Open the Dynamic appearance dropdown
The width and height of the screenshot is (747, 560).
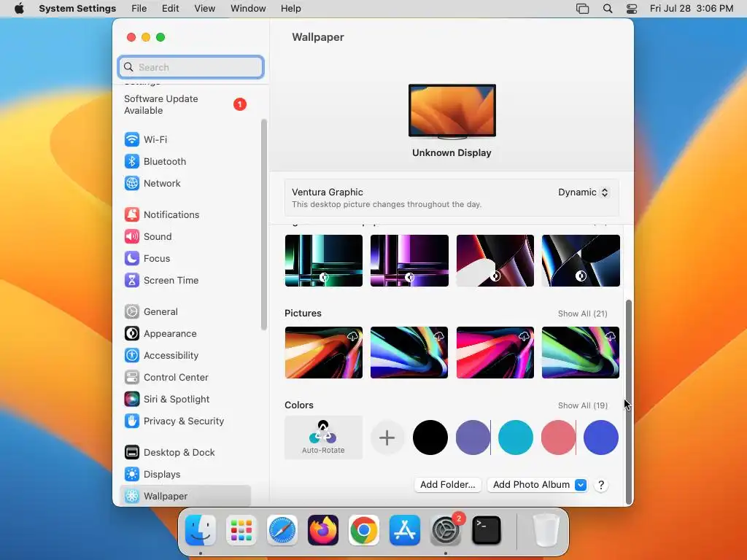point(584,192)
